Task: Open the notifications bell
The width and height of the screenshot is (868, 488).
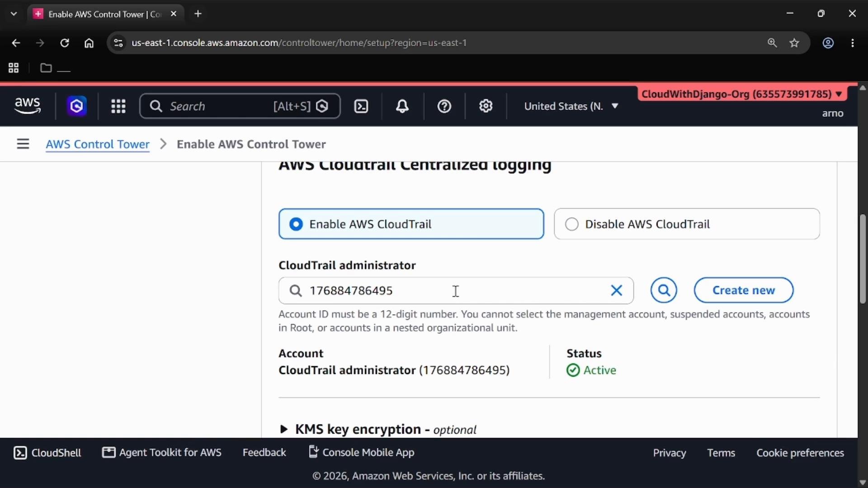Action: coord(402,106)
